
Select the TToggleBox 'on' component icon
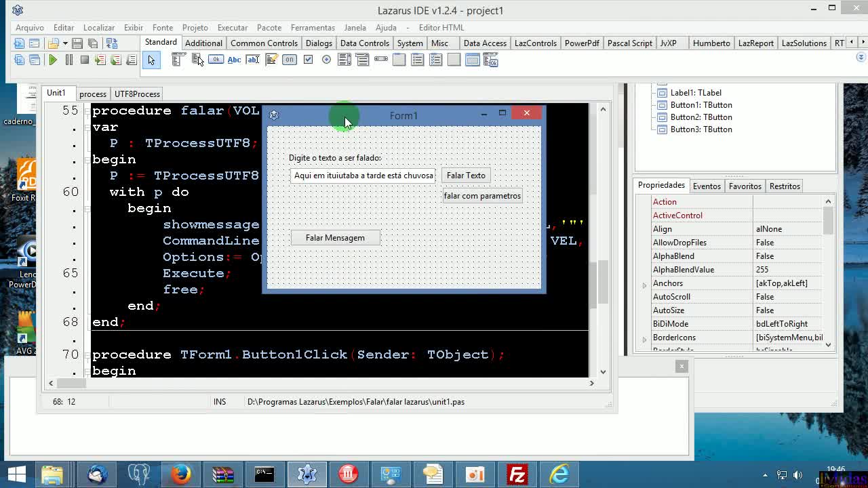pyautogui.click(x=290, y=60)
